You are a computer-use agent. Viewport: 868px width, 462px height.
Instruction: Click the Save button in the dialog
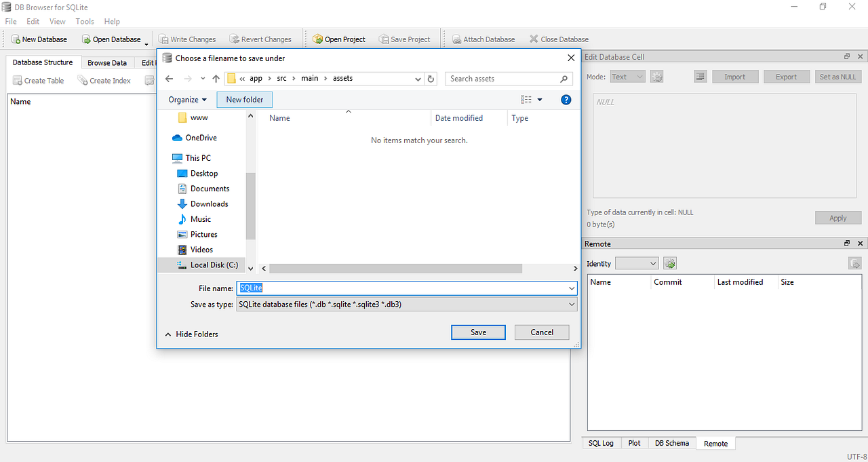pyautogui.click(x=478, y=332)
